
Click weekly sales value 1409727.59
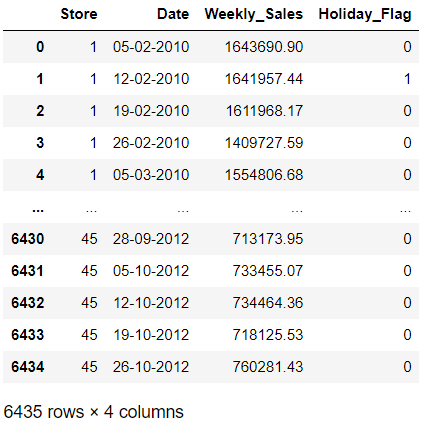click(x=264, y=143)
